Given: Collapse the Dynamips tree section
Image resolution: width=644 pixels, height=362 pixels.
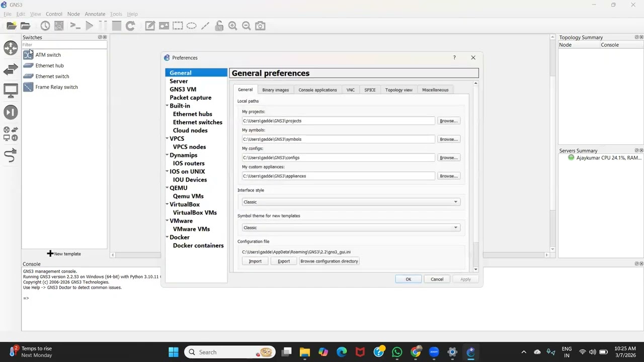Looking at the screenshot, I should coord(167,155).
